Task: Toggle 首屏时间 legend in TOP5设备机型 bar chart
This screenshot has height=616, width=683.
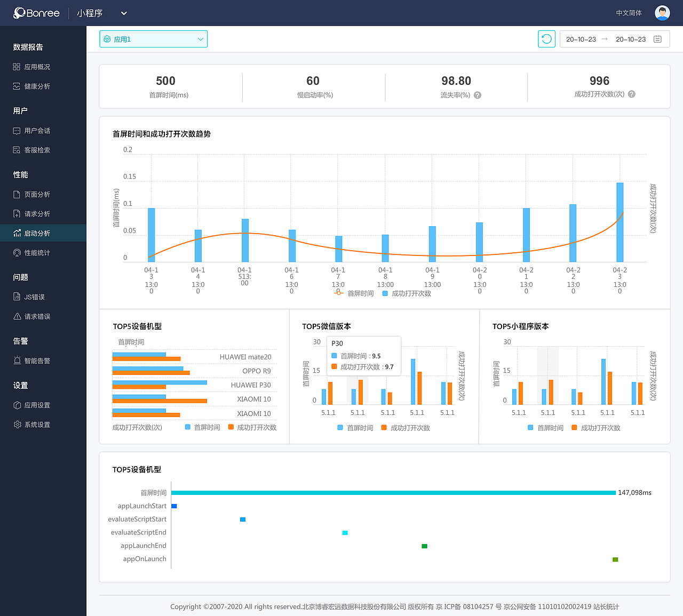Action: point(203,427)
